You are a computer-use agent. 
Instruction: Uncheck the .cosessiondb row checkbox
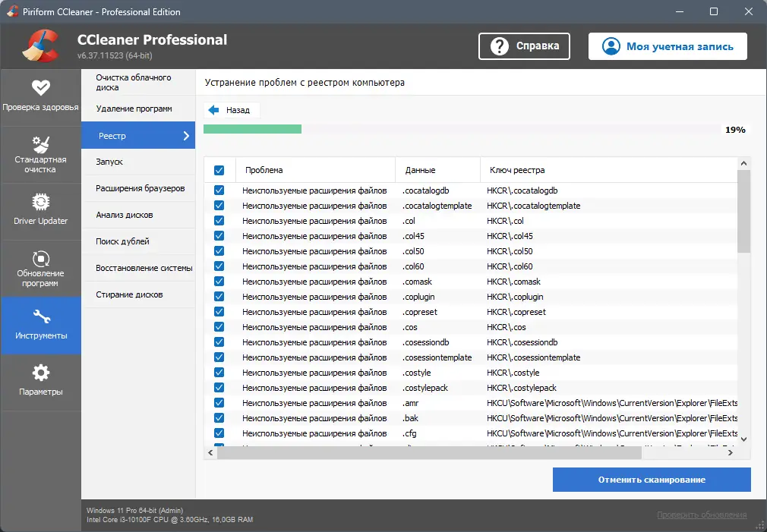coord(219,342)
